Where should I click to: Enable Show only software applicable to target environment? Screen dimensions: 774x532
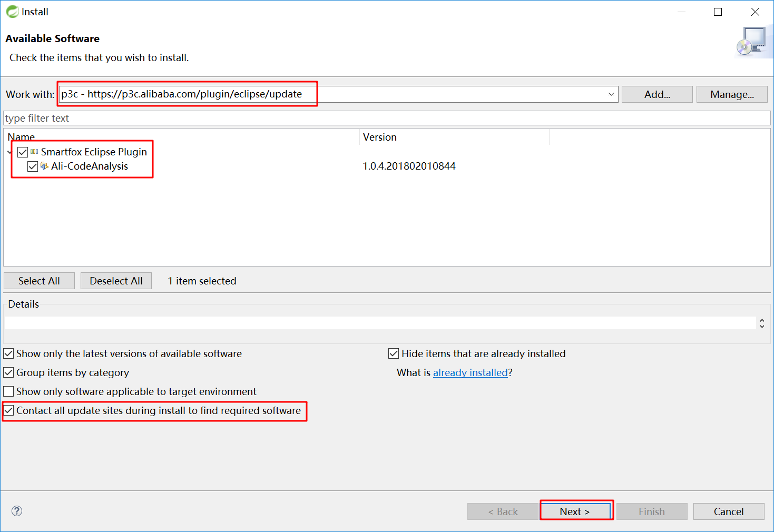(x=8, y=391)
